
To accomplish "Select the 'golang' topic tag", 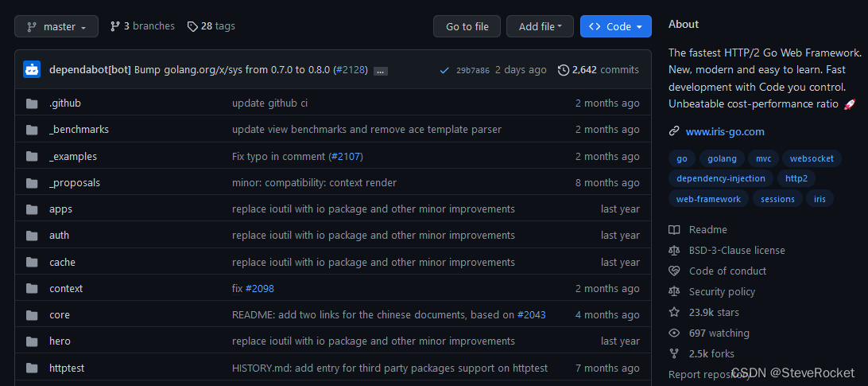I will (x=722, y=158).
